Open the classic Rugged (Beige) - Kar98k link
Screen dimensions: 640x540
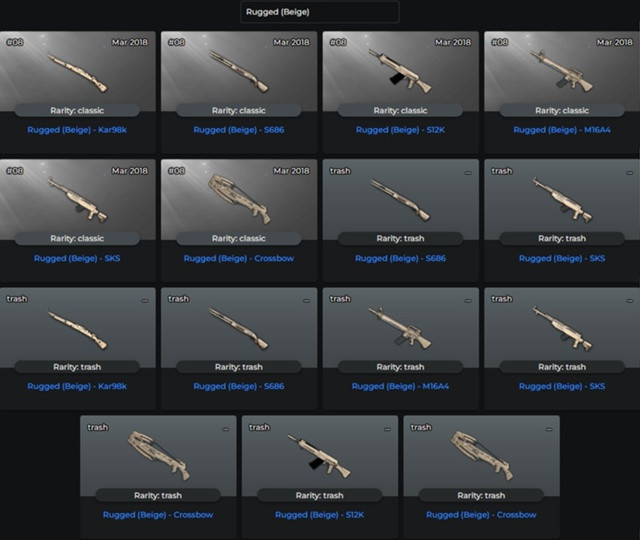click(77, 130)
